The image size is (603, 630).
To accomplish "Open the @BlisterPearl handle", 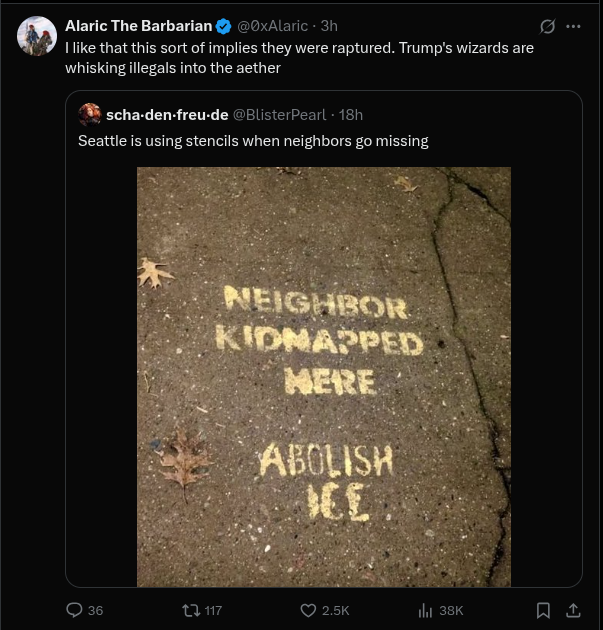I will 280,115.
